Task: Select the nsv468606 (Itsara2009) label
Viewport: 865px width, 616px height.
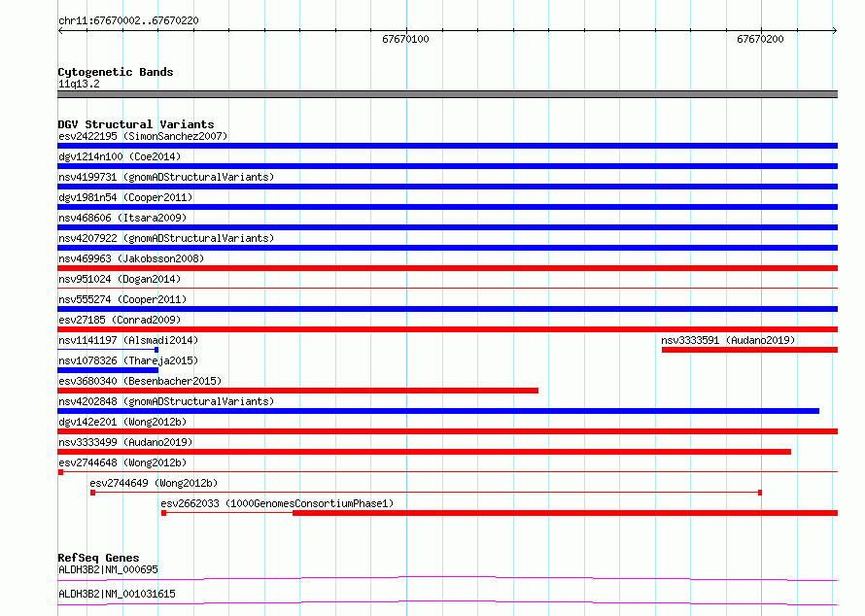Action: 122,218
